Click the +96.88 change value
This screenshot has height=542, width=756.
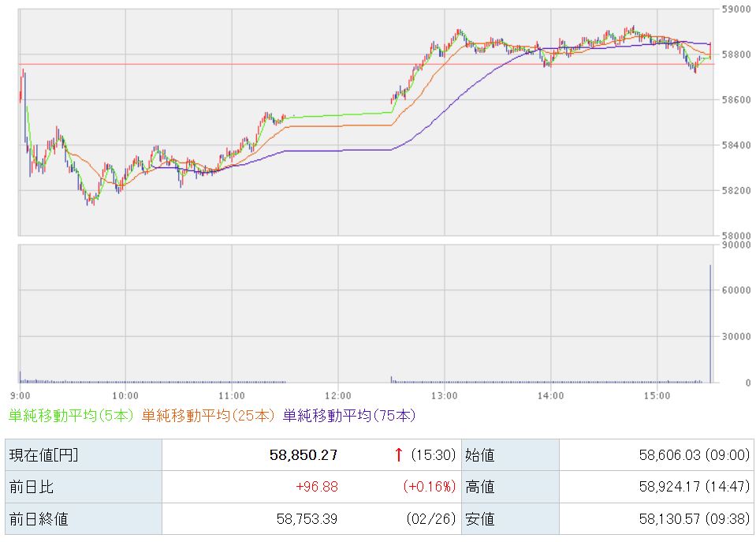tap(317, 487)
